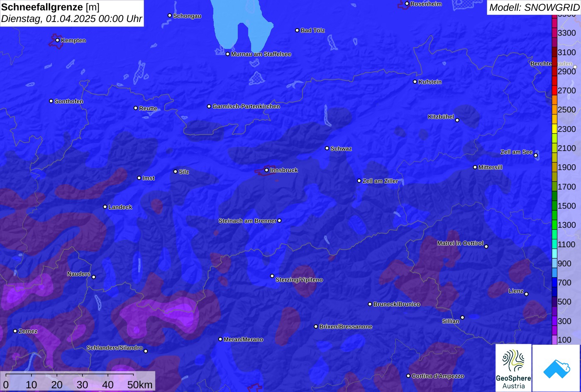The width and height of the screenshot is (581, 392).
Task: Click the Lienz marker dot
Action: pos(526,294)
